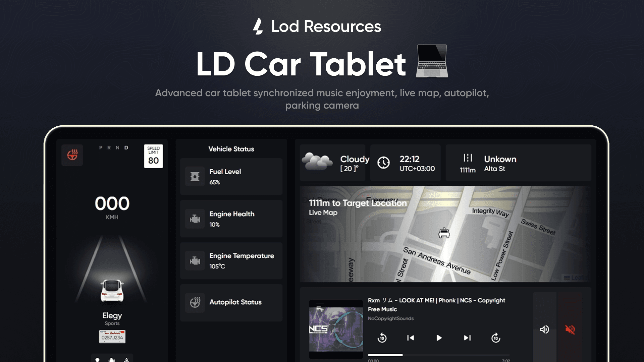Image resolution: width=644 pixels, height=362 pixels.
Task: Click the white volume speaker icon
Action: (x=544, y=329)
